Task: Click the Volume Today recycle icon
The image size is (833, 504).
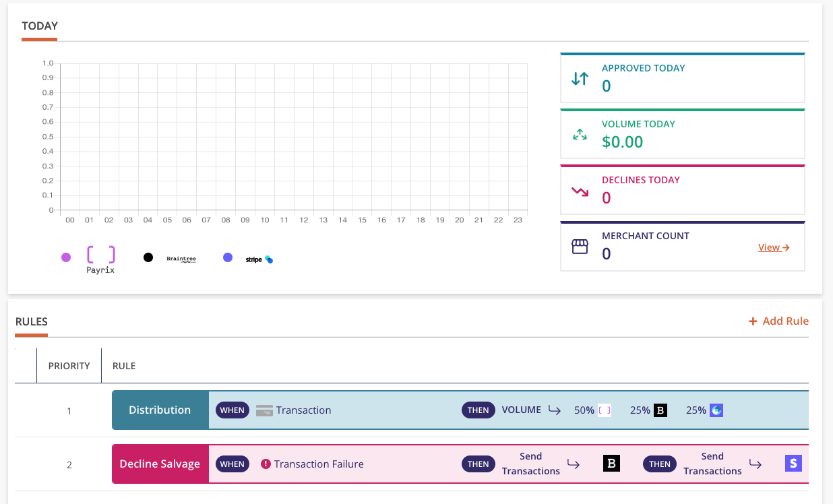Action: coord(580,135)
